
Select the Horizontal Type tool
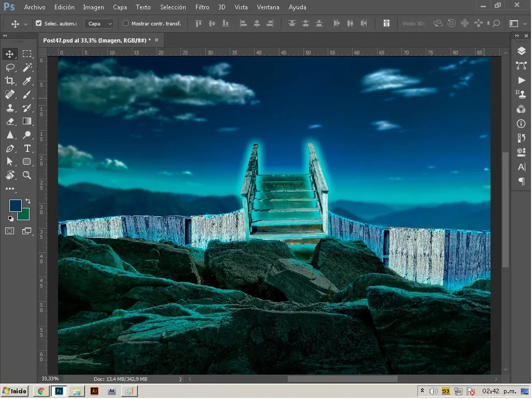coord(27,149)
